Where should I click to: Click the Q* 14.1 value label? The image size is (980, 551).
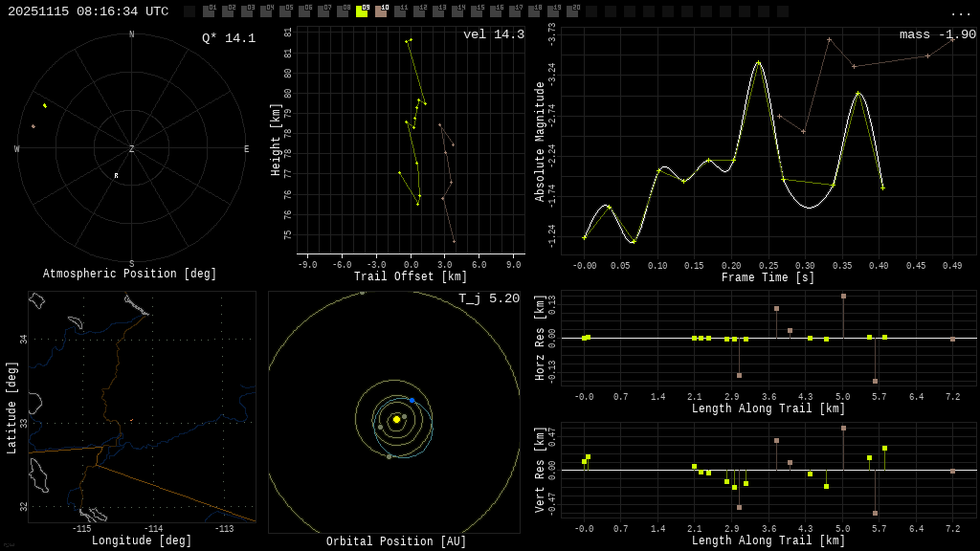(228, 38)
